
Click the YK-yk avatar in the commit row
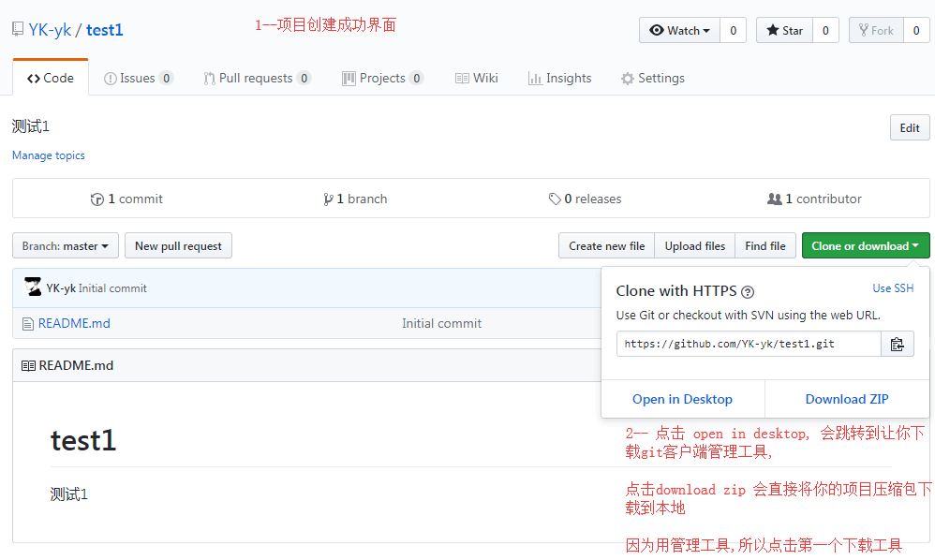32,287
